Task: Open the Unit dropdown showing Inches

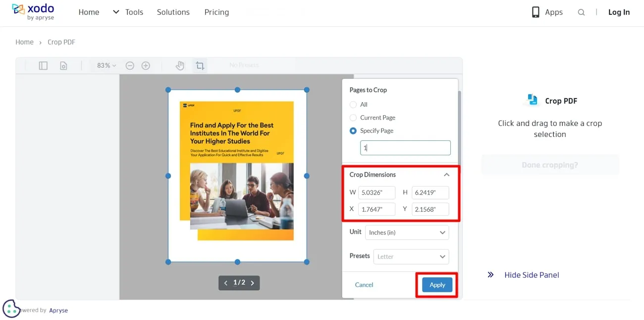Action: pyautogui.click(x=407, y=232)
